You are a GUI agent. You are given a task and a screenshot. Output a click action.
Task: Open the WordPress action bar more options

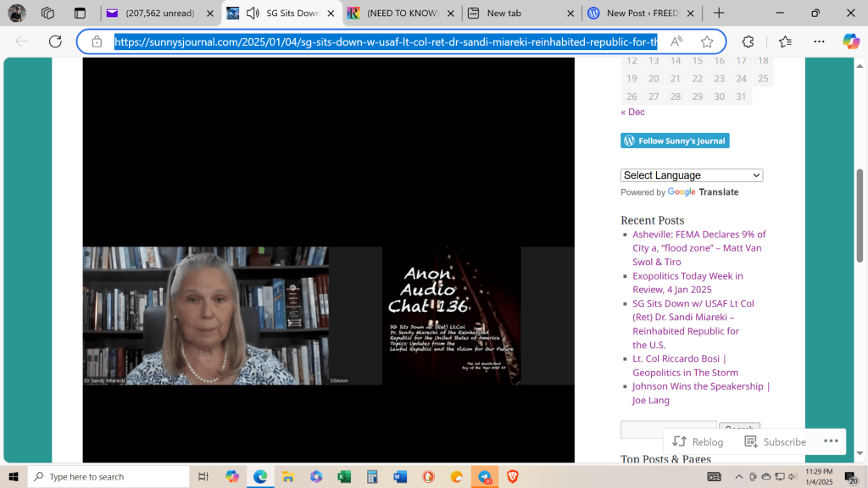pos(830,441)
